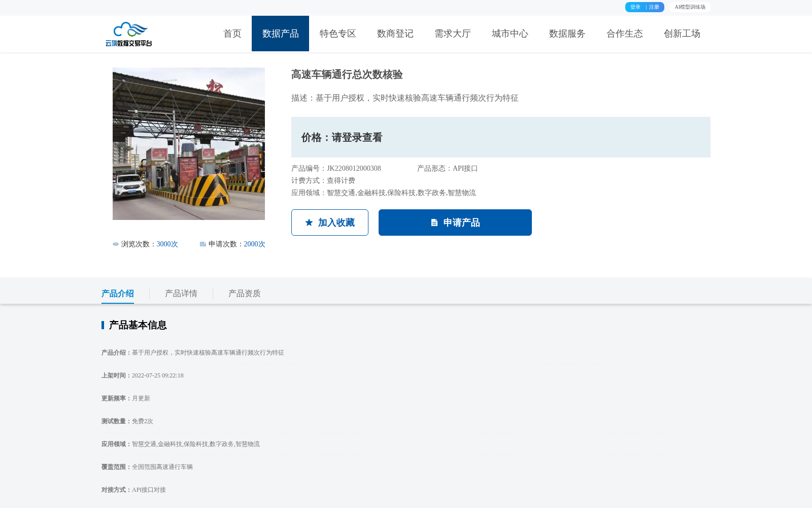Click 计费方式：查得计费 text

tap(323, 181)
